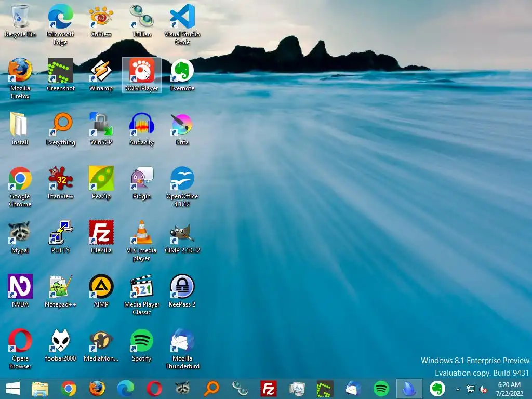Select the Mozilla Thunderbird desktop shortcut
Screen dimensions: 532x399
182,349
